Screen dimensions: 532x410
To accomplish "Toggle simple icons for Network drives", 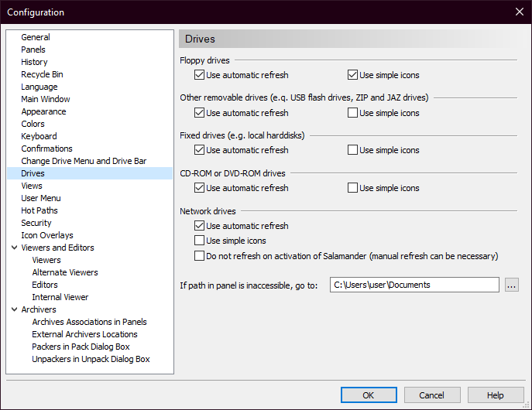I will [x=200, y=241].
